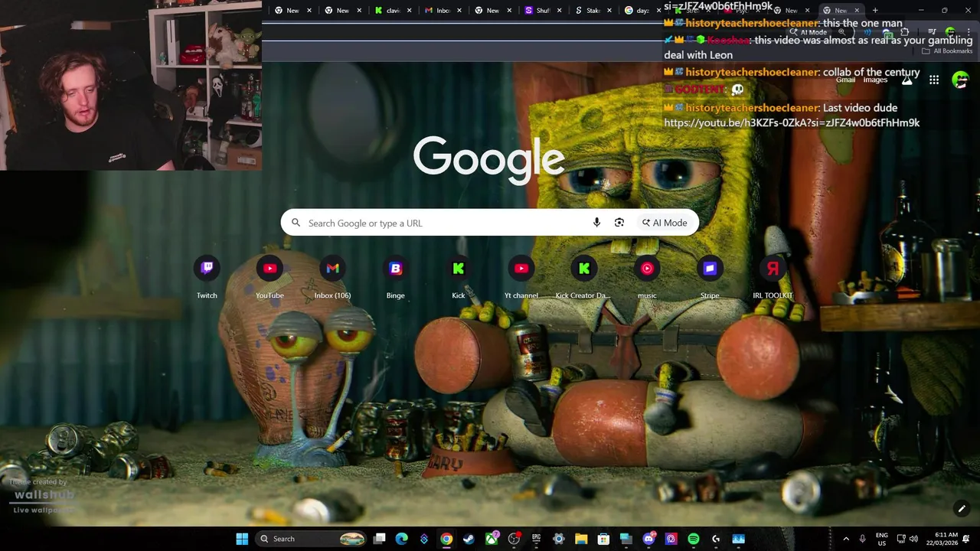
Task: Open the Binge shortcut
Action: 395,276
